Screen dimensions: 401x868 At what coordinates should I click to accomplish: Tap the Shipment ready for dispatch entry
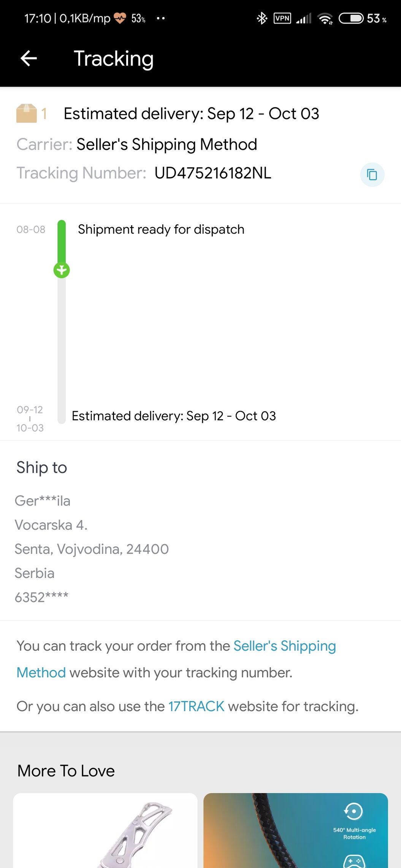click(161, 229)
